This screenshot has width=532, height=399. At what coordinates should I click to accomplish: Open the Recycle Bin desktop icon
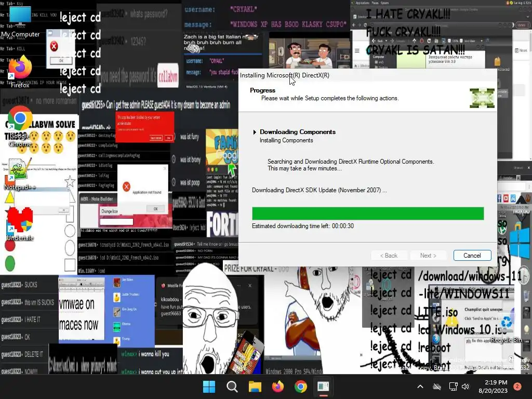507,328
